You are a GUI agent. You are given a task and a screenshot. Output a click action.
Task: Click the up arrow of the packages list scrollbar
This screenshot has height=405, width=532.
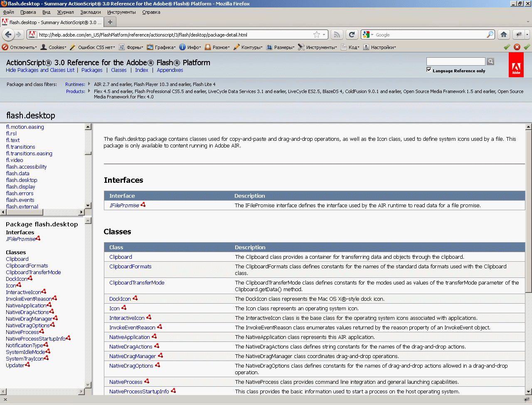click(x=88, y=127)
